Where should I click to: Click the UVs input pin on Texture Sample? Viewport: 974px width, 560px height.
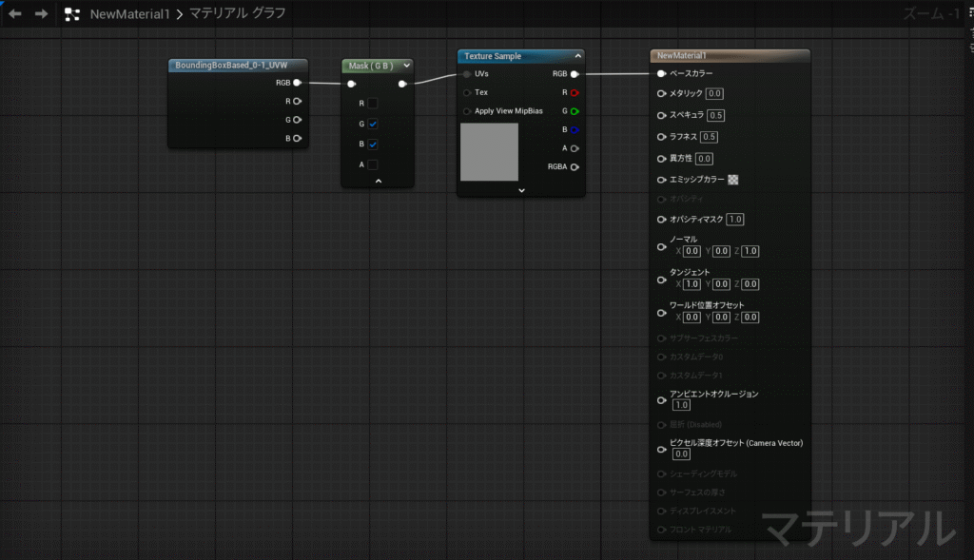click(x=467, y=74)
